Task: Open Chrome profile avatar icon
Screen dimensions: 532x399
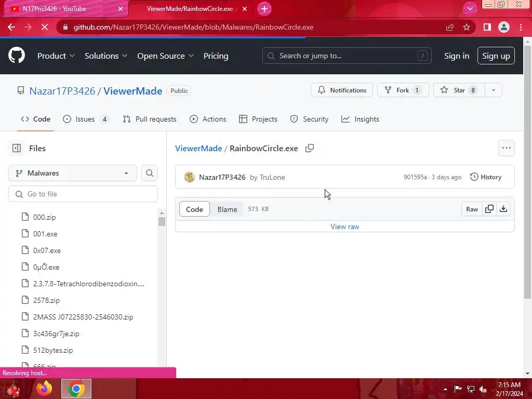Action: point(504,27)
